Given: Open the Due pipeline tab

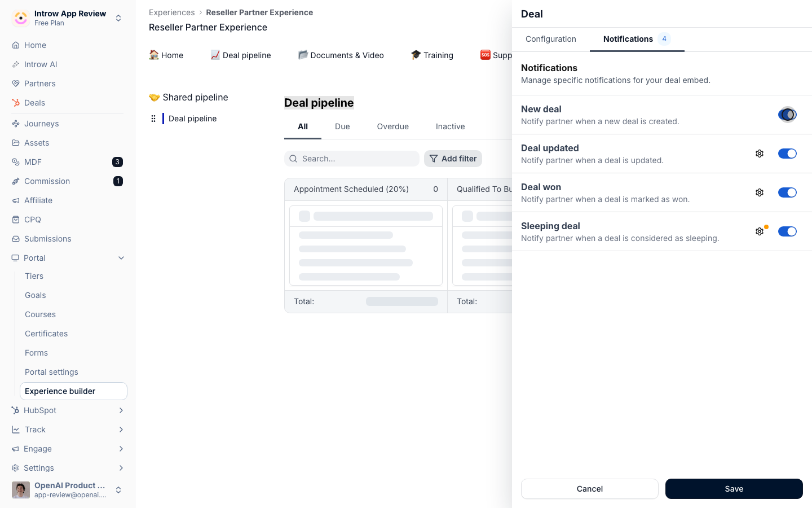Looking at the screenshot, I should tap(342, 126).
